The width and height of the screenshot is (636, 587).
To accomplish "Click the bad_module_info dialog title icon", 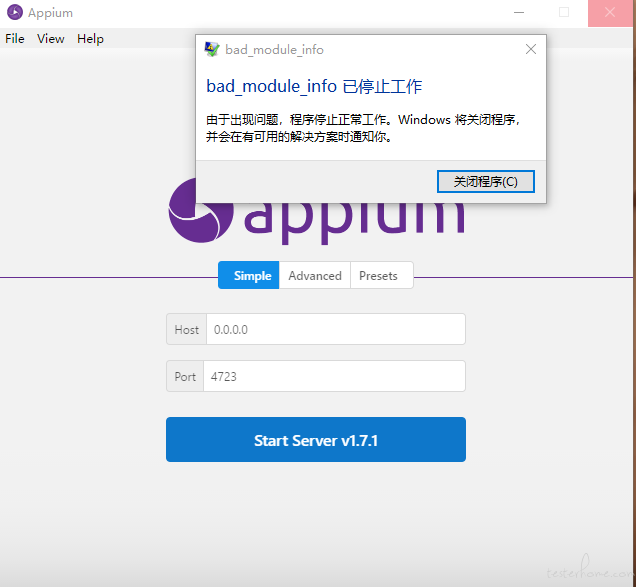I will pos(212,49).
